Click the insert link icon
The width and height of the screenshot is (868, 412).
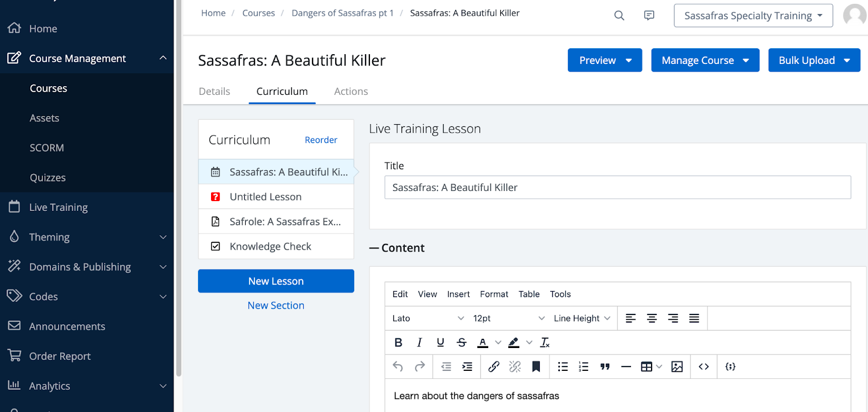(494, 367)
